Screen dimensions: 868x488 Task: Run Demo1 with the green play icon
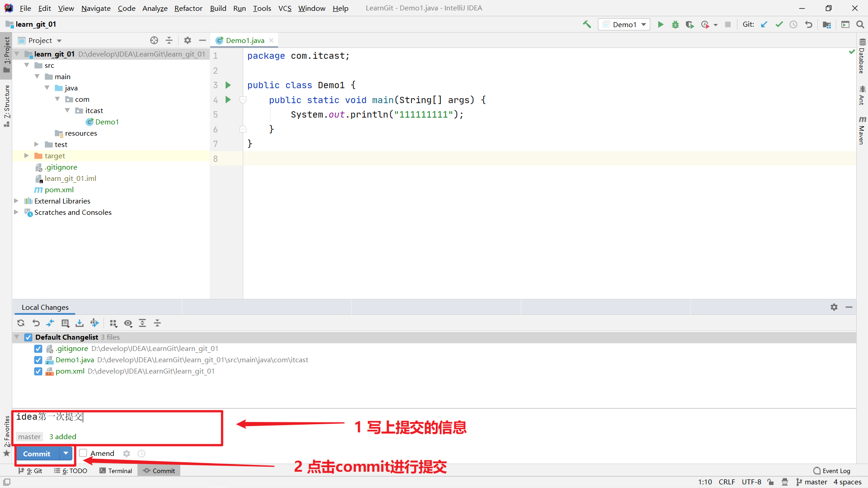(660, 24)
